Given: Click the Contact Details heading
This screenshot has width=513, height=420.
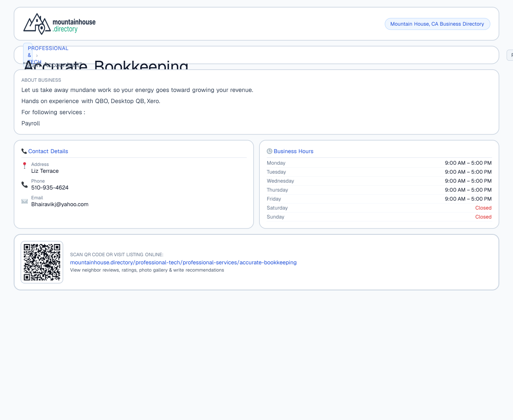Looking at the screenshot, I should click(x=48, y=151).
